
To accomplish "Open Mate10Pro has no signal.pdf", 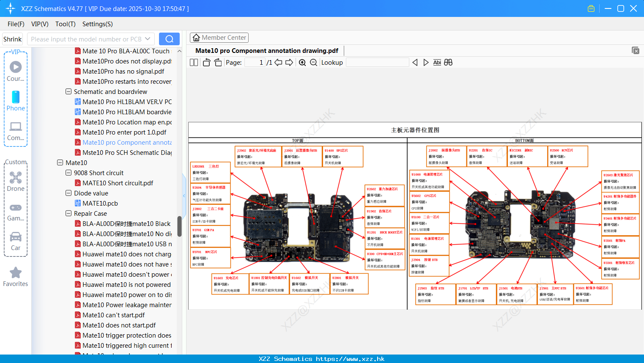I will (x=120, y=71).
